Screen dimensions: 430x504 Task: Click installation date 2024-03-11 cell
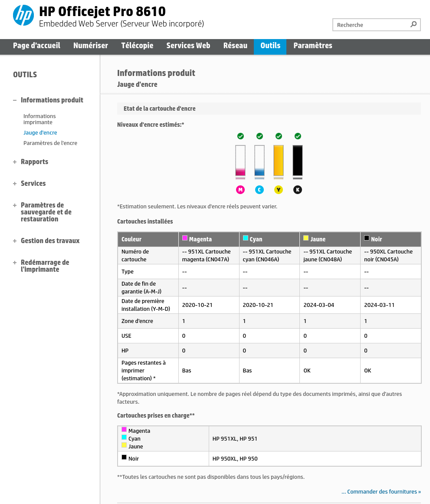(391, 305)
